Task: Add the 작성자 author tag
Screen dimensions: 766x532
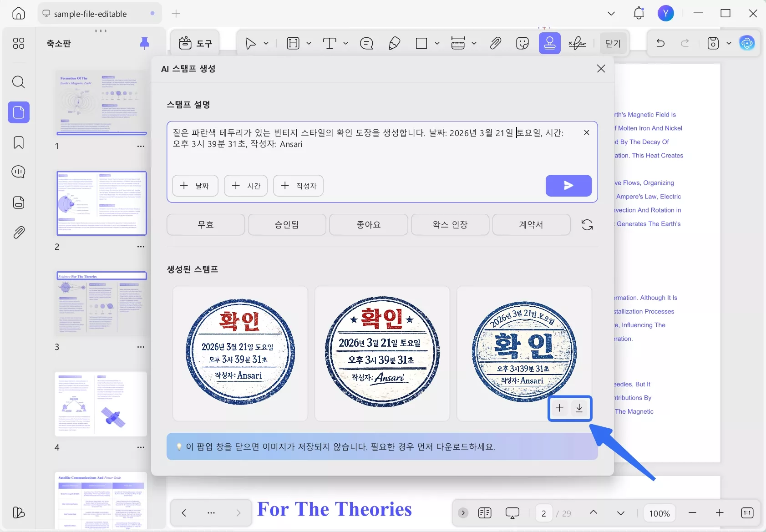Action: (298, 186)
